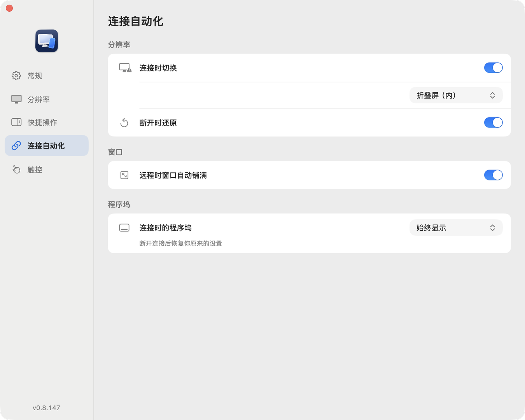The width and height of the screenshot is (525, 420).
Task: Click the dock icon beside 连接时的程序坞
Action: pyautogui.click(x=124, y=228)
